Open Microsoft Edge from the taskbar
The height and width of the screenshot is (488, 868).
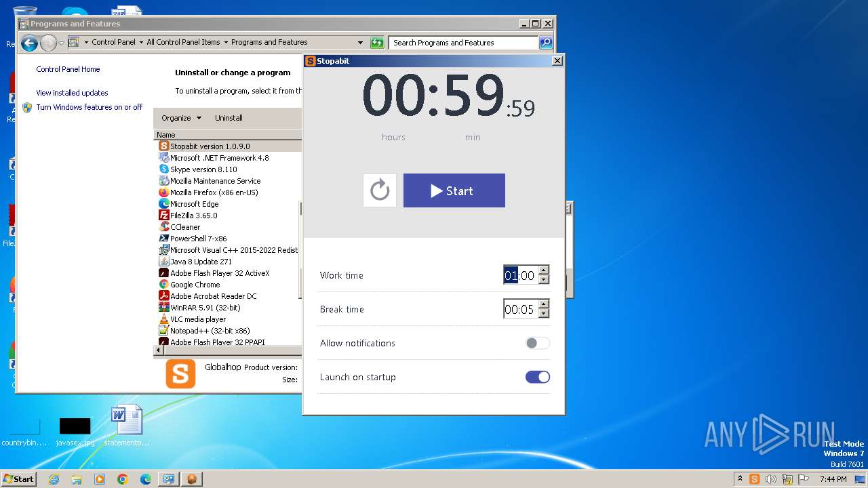coord(146,479)
